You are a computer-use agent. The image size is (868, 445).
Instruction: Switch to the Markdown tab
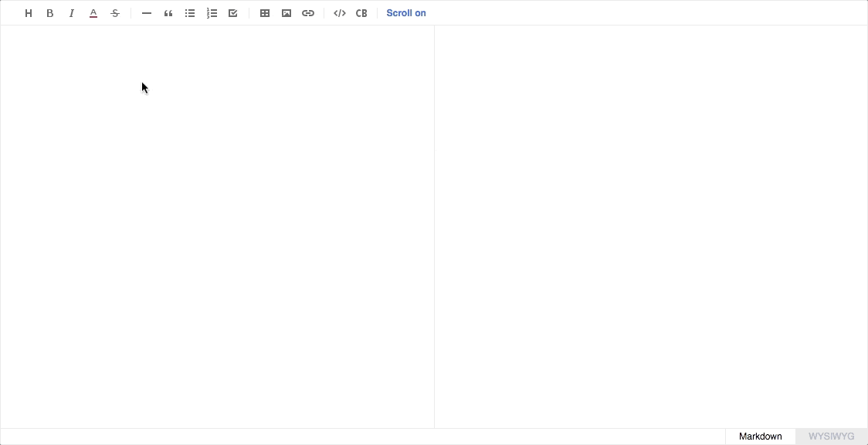point(760,437)
